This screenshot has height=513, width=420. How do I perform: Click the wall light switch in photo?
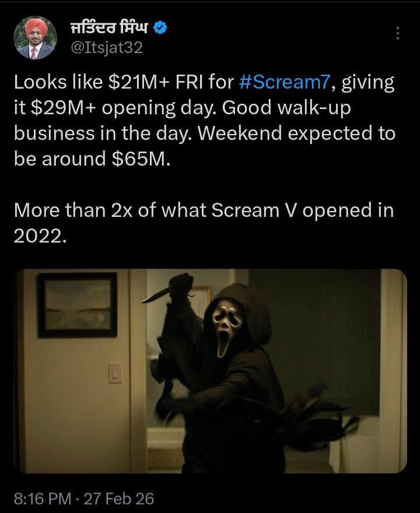pyautogui.click(x=115, y=373)
